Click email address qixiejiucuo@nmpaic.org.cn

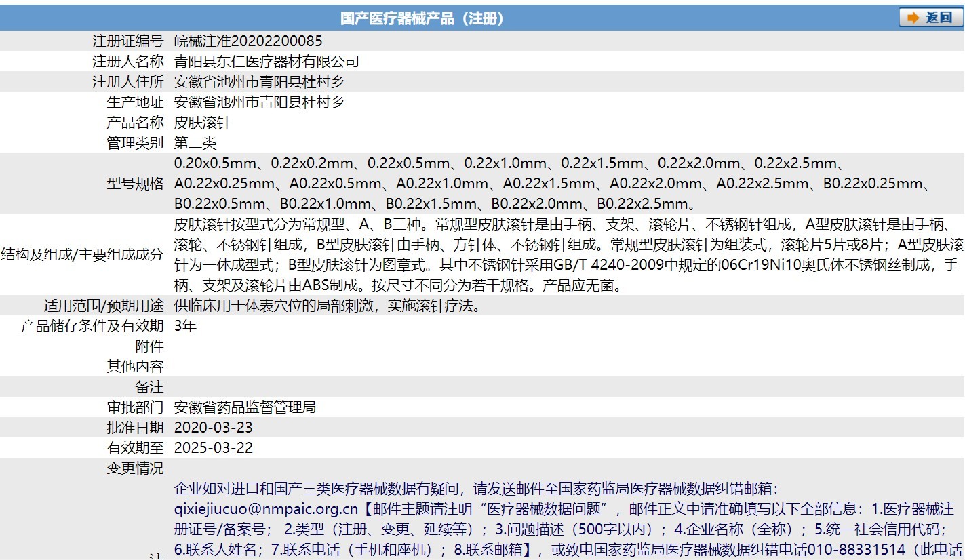point(266,508)
